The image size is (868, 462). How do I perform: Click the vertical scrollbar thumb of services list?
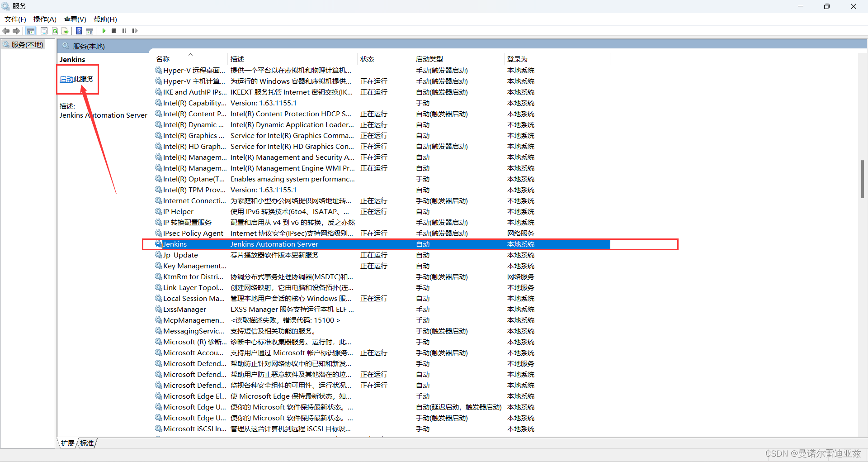[x=863, y=179]
